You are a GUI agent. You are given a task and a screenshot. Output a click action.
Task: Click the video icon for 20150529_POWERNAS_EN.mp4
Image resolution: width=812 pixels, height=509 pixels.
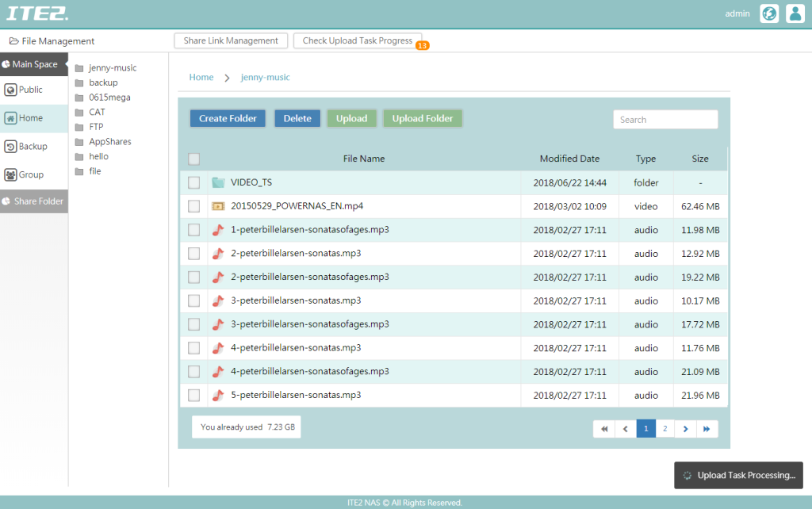pos(216,207)
